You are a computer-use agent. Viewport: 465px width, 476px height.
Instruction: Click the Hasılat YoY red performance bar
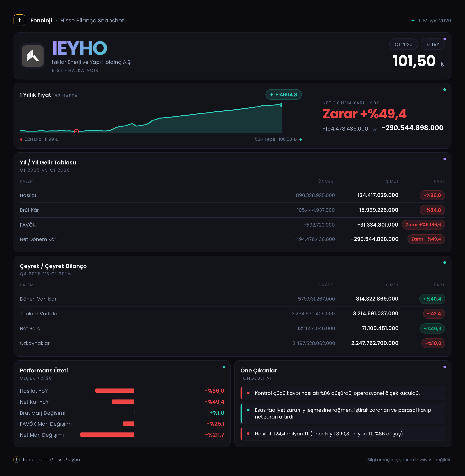[x=115, y=391]
